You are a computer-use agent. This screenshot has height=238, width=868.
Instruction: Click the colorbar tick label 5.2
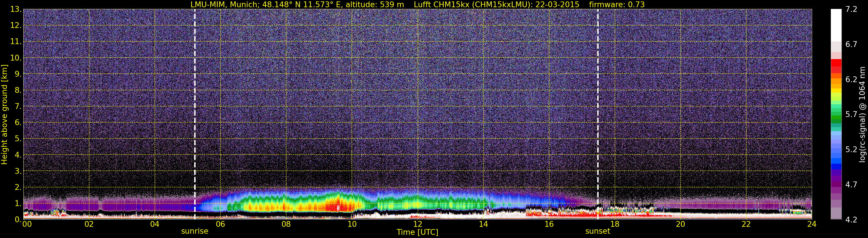tap(851, 150)
